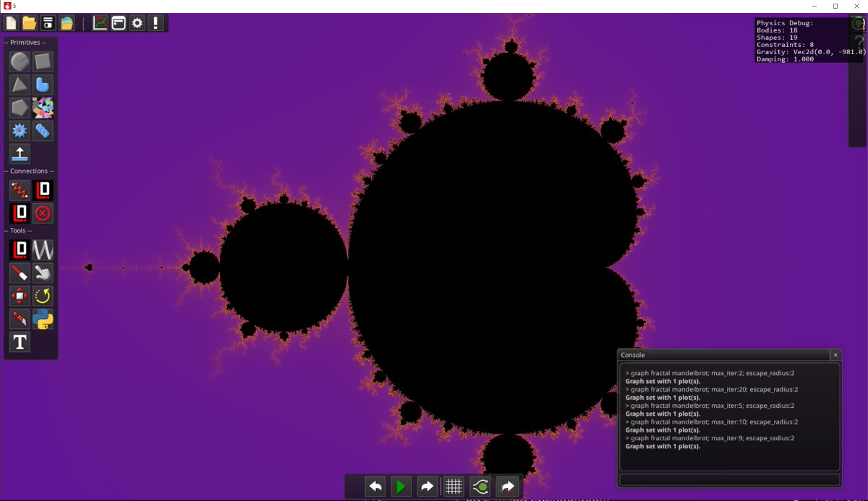
Task: Select the white wave tool
Action: 43,250
